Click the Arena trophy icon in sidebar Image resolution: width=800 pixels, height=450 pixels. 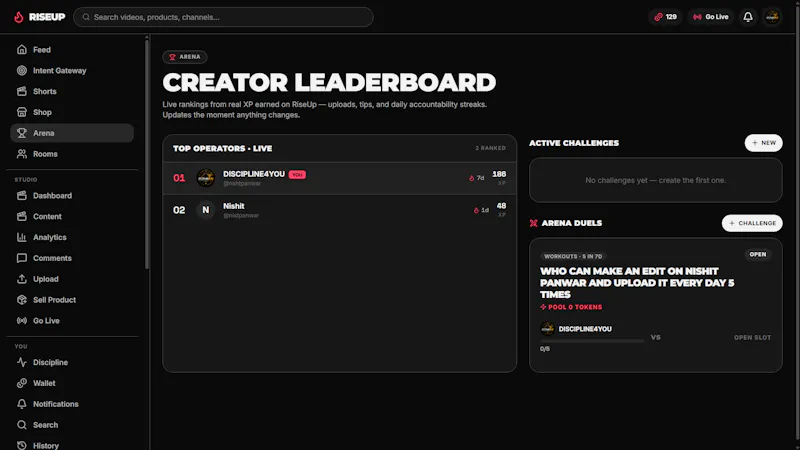pos(21,133)
